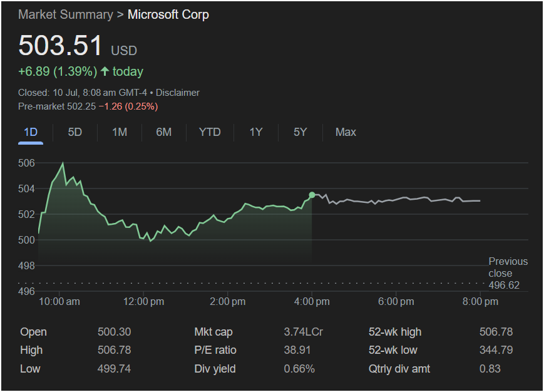Open the Disclaimer link
Viewport: 544px width, 392px height.
pyautogui.click(x=178, y=93)
